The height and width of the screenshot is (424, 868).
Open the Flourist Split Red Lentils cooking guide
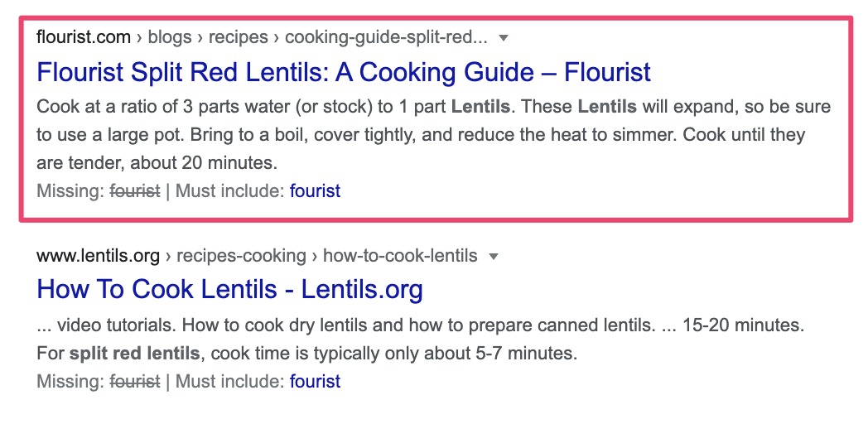click(344, 72)
